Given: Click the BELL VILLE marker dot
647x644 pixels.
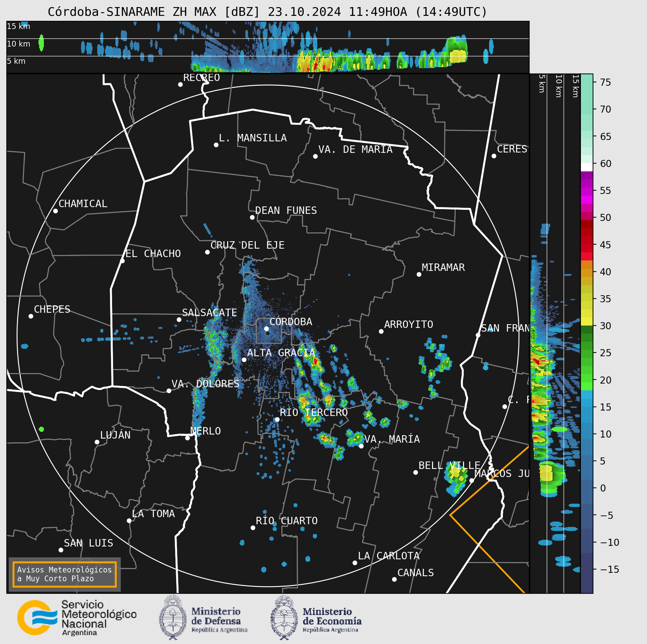Looking at the screenshot, I should point(415,472).
